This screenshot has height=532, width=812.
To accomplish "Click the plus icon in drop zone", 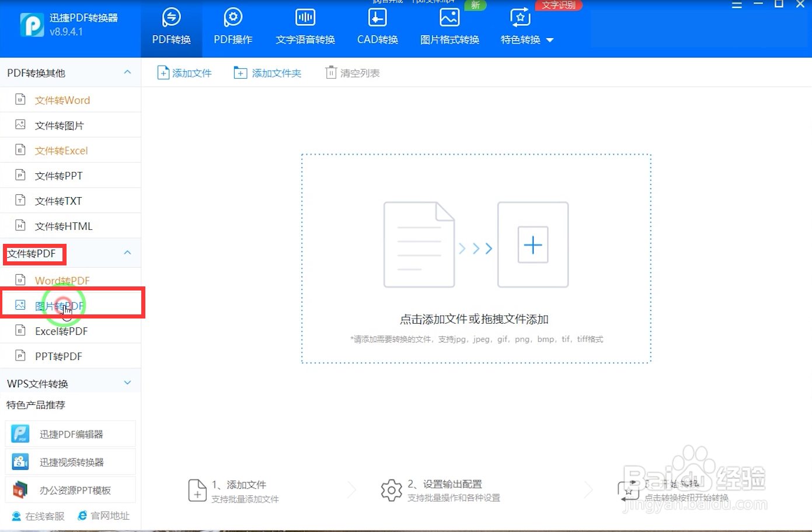I will (533, 244).
